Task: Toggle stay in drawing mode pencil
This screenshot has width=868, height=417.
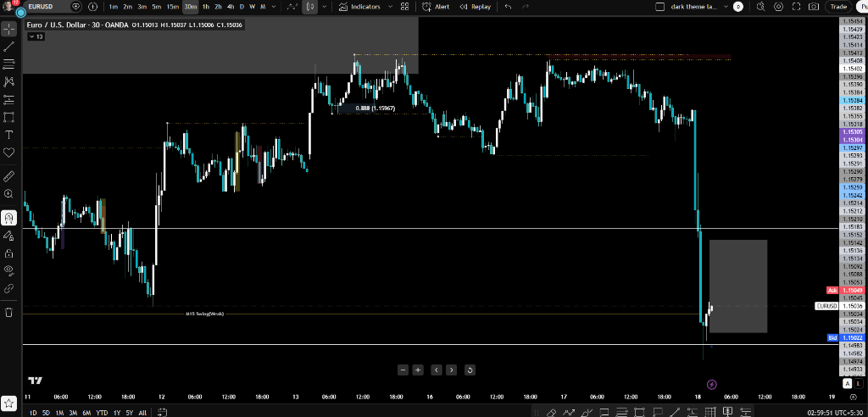Action: (x=8, y=236)
